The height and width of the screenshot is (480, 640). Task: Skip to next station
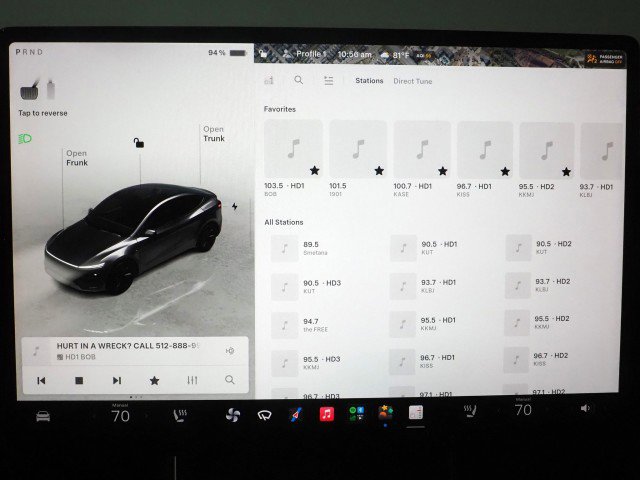[x=117, y=380]
